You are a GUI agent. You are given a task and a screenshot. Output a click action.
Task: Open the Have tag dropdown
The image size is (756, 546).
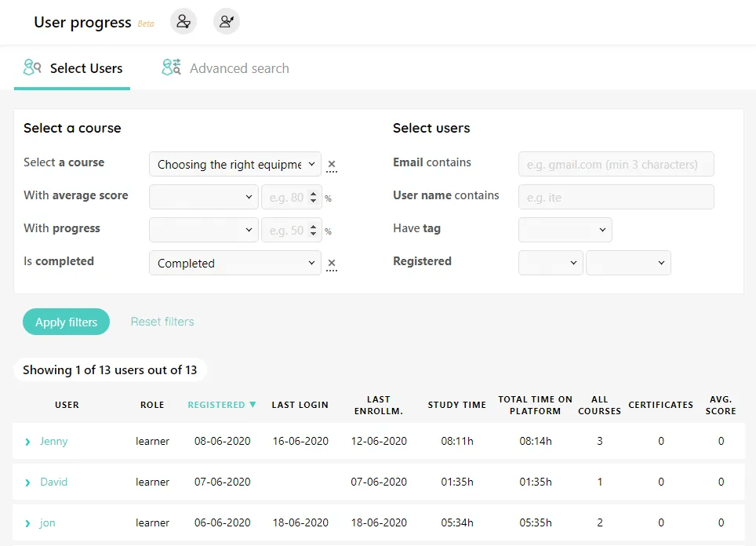pyautogui.click(x=565, y=230)
